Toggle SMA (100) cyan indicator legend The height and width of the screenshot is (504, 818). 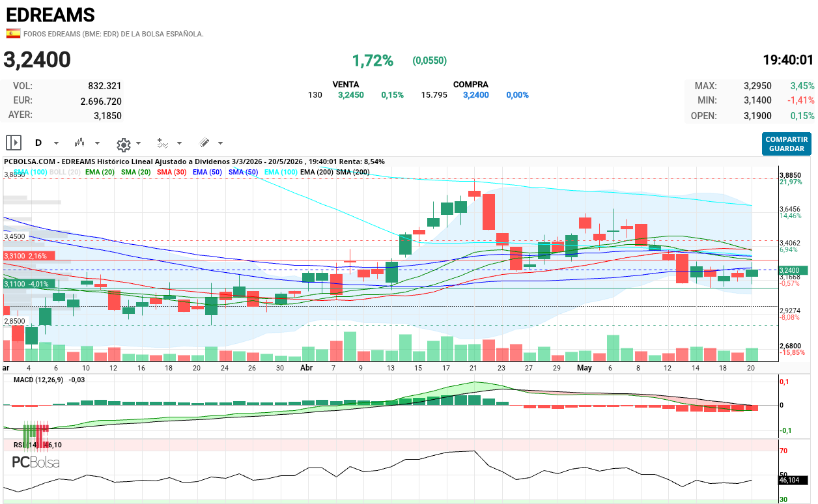coord(30,172)
